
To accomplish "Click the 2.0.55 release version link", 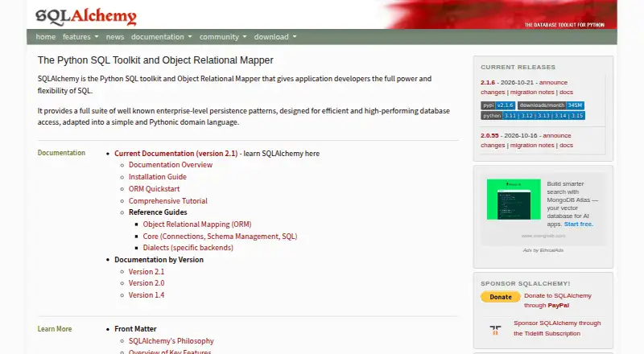I will coord(489,135).
